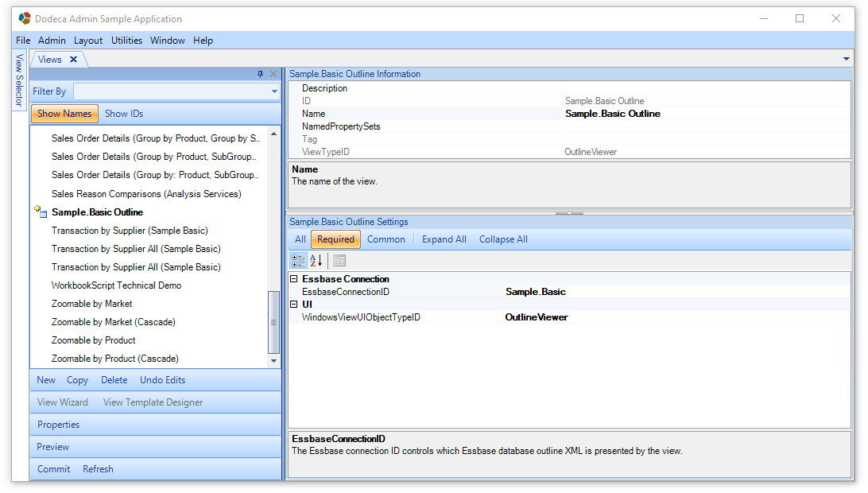Select first Sales Order Details row
The width and height of the screenshot is (868, 493).
[156, 138]
